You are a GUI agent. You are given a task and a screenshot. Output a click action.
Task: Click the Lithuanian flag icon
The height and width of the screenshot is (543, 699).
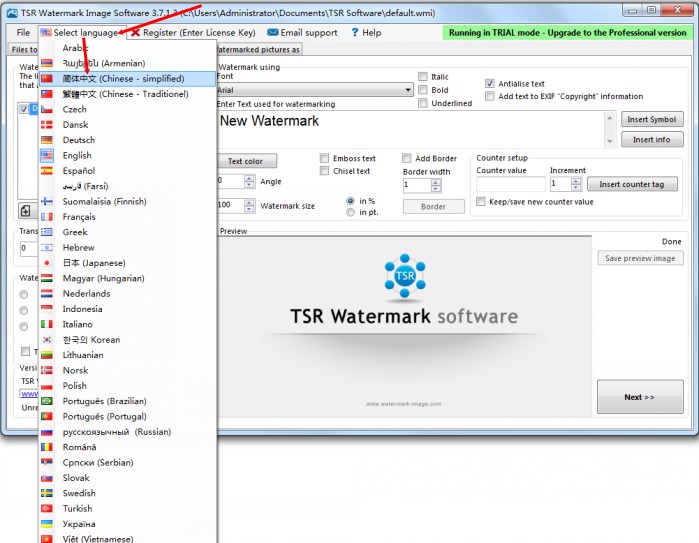coord(47,355)
